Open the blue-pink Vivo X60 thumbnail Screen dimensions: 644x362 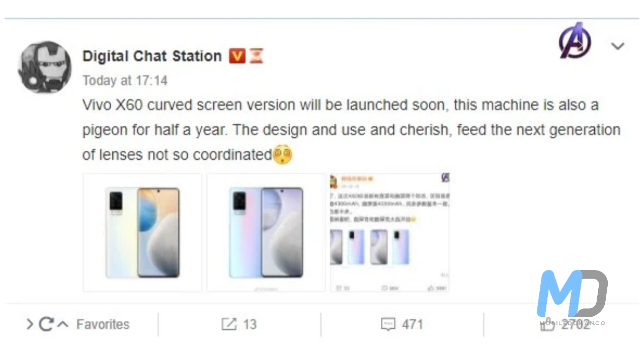pos(266,232)
